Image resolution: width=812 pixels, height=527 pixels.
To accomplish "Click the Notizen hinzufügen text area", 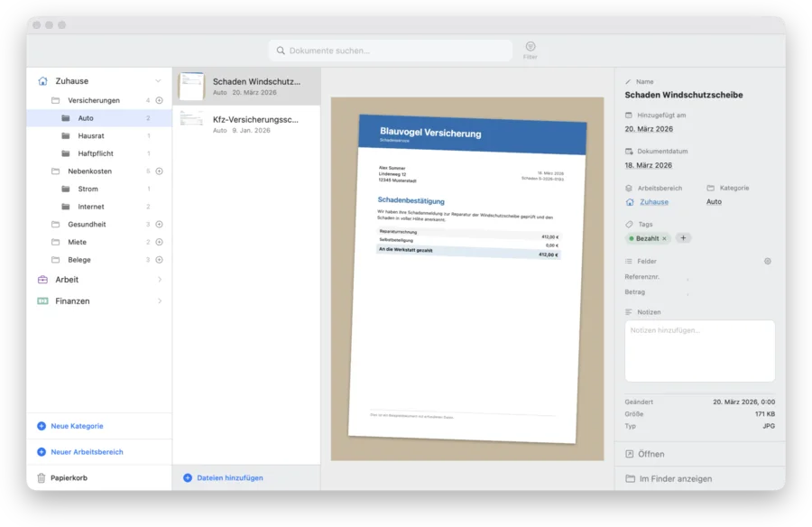I will 699,351.
